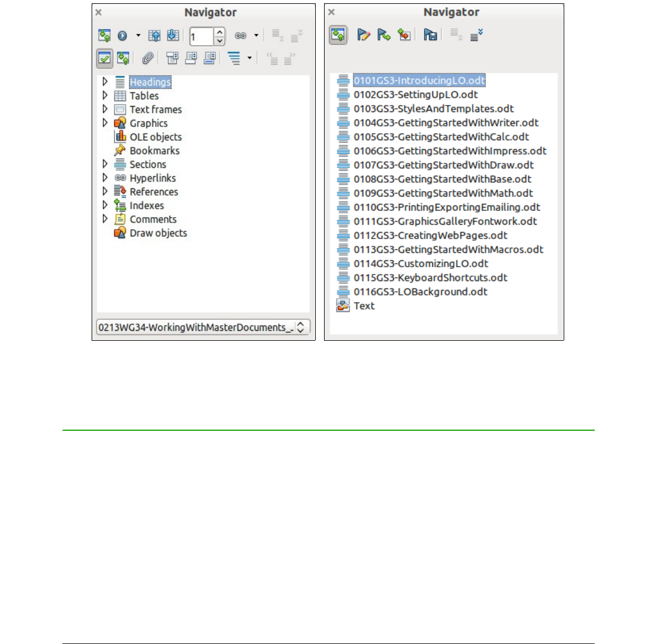657x644 pixels.
Task: Select the Draw objects category
Action: [158, 233]
